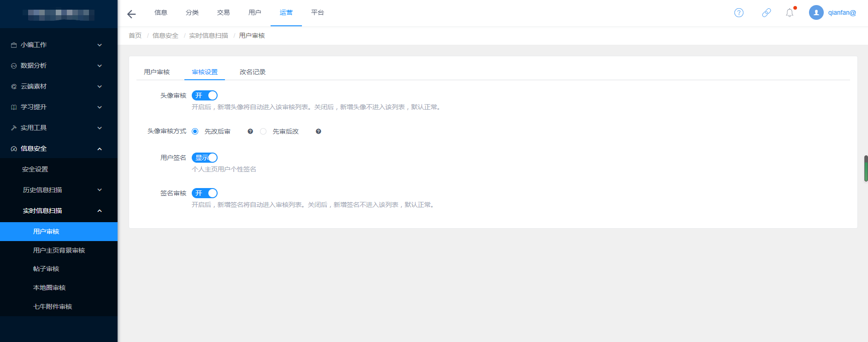This screenshot has width=868, height=342.
Task: Expand the 小编工作 menu chevron
Action: [x=100, y=45]
